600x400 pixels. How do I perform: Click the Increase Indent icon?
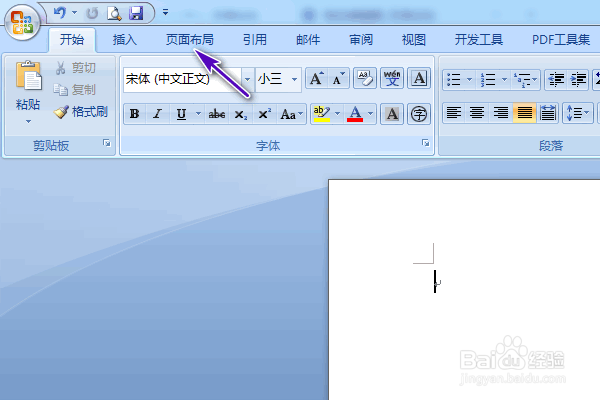tap(578, 79)
